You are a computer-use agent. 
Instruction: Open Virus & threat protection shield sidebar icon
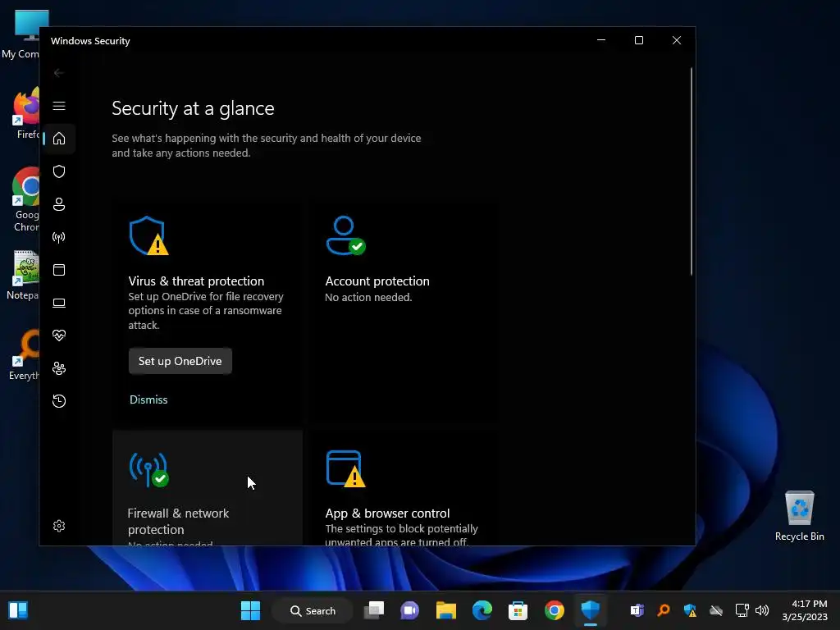[x=59, y=171]
